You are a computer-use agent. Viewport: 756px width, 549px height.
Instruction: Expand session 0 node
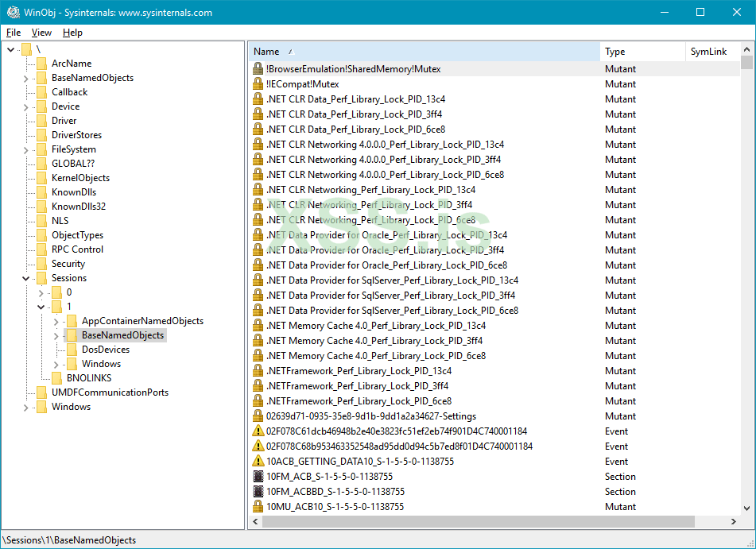[x=41, y=293]
